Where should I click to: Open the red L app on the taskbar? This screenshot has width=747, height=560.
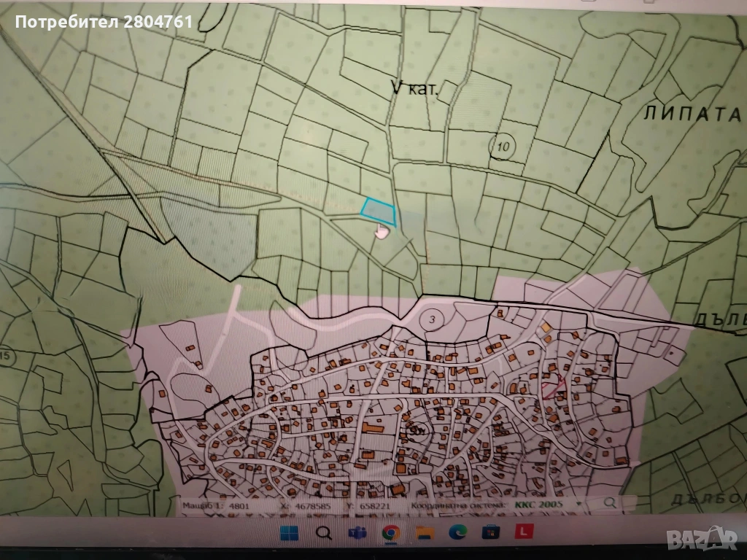tap(522, 534)
